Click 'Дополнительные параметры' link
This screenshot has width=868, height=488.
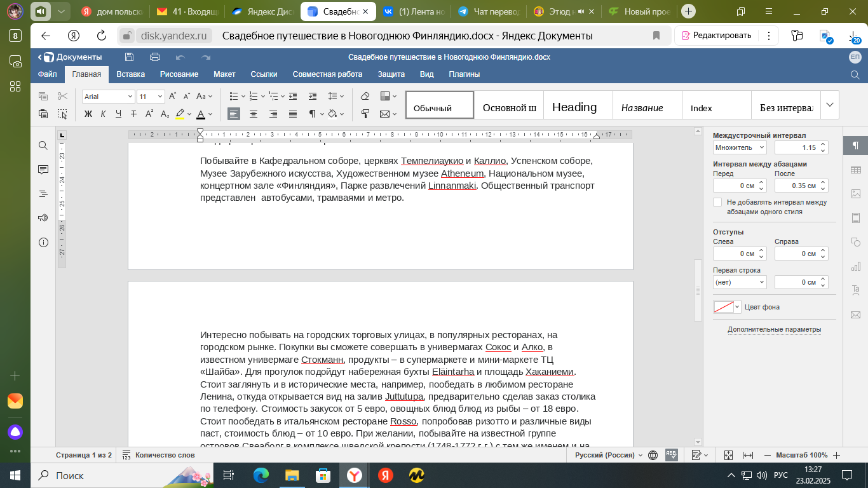(774, 329)
